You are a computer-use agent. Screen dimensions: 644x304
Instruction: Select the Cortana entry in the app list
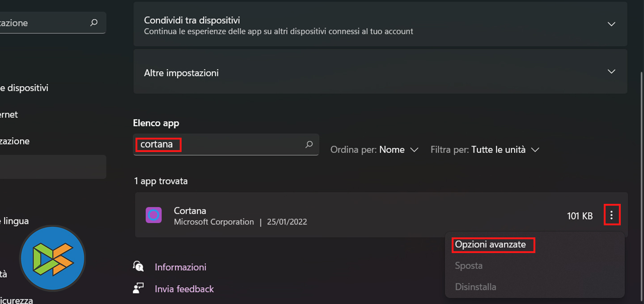(358, 215)
